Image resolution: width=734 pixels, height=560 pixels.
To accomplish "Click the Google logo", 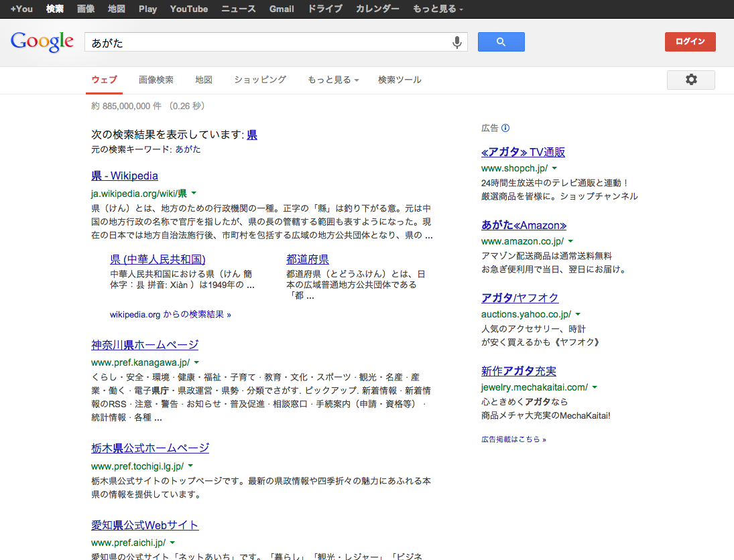I will [x=42, y=42].
